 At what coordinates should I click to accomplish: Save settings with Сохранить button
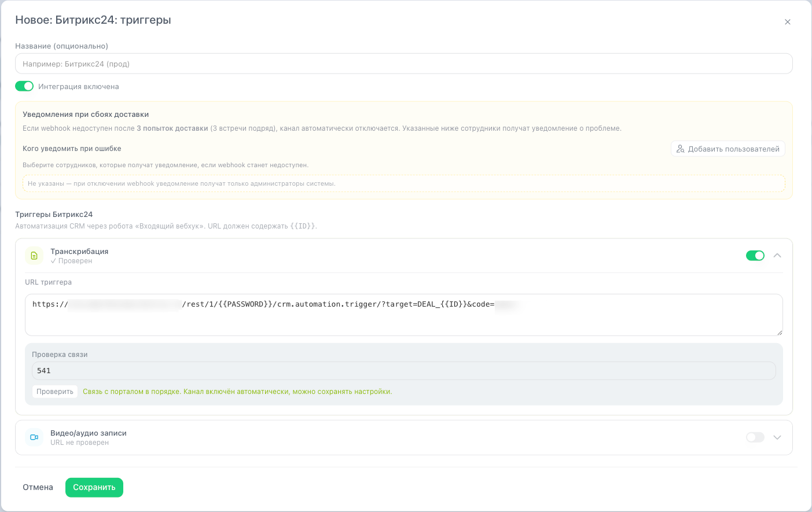point(94,487)
